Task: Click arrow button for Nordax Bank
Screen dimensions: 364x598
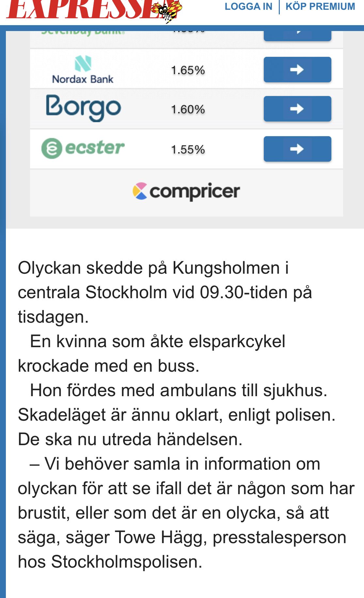Action: coord(297,70)
